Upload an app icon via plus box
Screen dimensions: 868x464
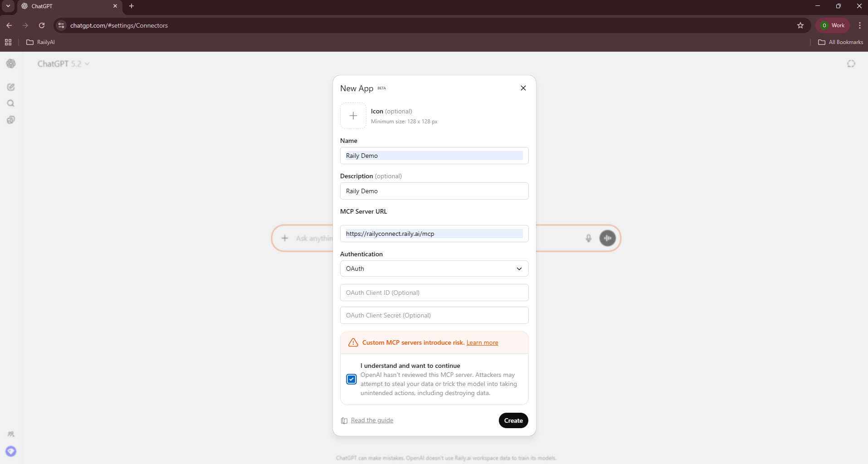coord(353,116)
